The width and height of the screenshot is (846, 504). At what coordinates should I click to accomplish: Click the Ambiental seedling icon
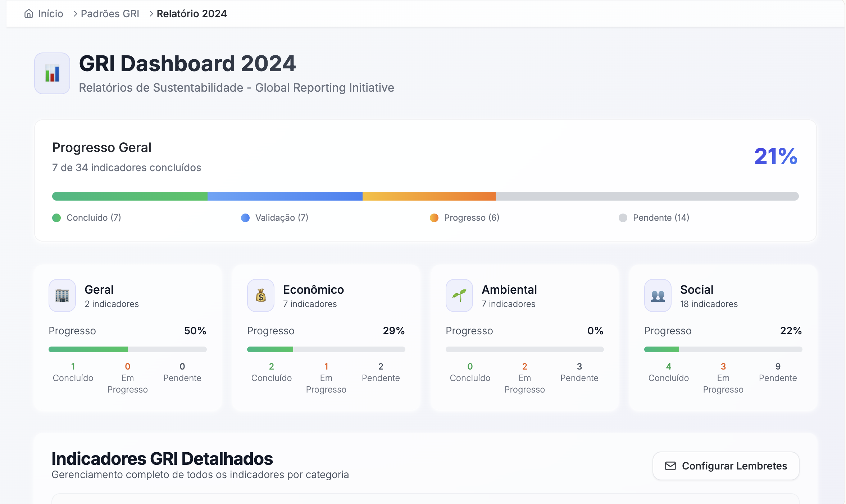pos(459,295)
